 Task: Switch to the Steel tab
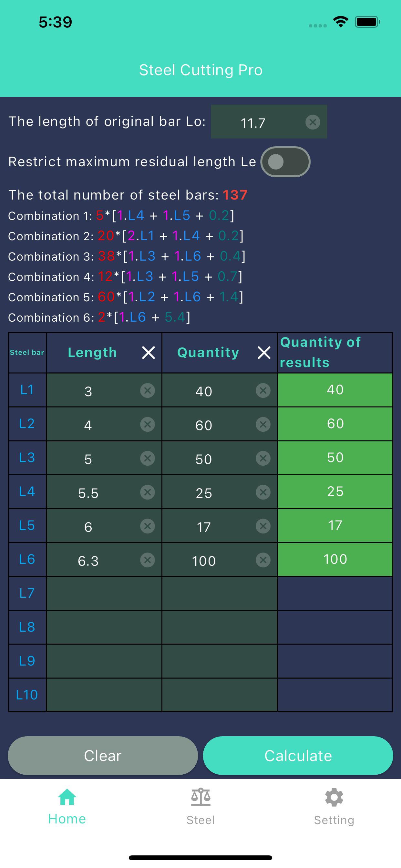[x=200, y=807]
